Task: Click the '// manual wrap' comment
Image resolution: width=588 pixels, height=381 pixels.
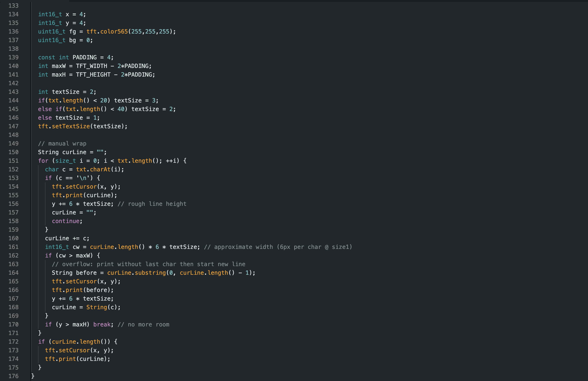Action: [62, 144]
